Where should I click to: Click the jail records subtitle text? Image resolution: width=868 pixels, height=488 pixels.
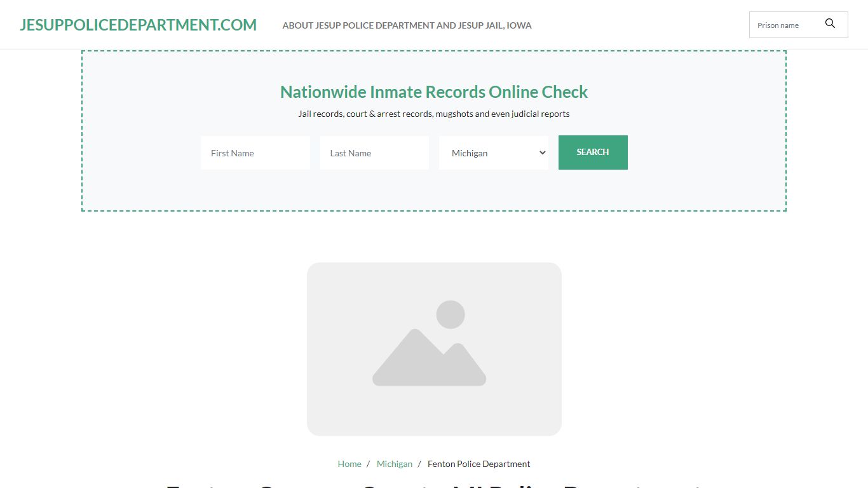click(x=433, y=114)
